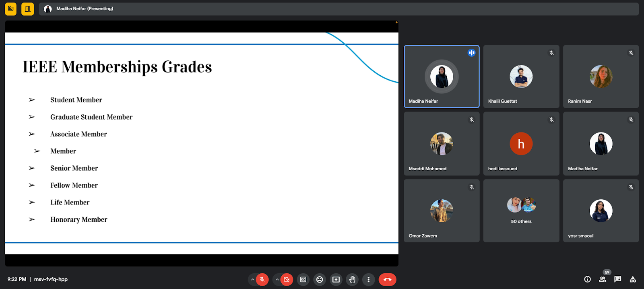Click the muted mic icon on yosr smaoui tile

click(631, 187)
